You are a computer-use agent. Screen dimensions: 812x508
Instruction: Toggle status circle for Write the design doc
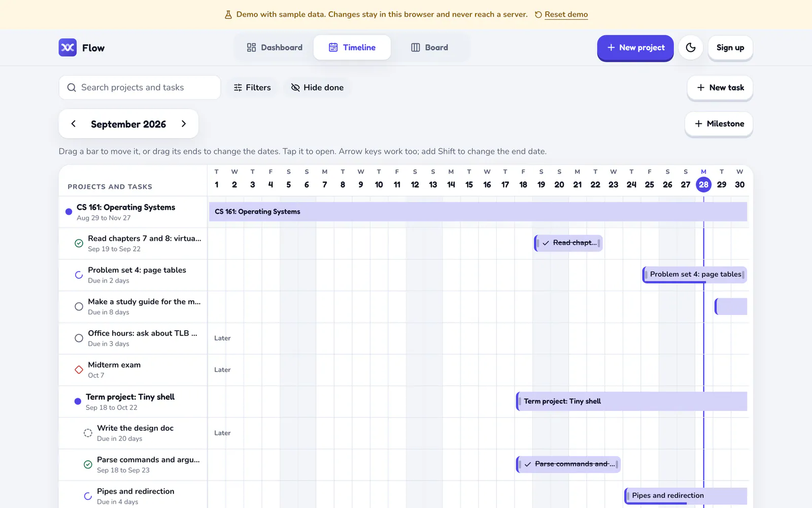tap(88, 433)
